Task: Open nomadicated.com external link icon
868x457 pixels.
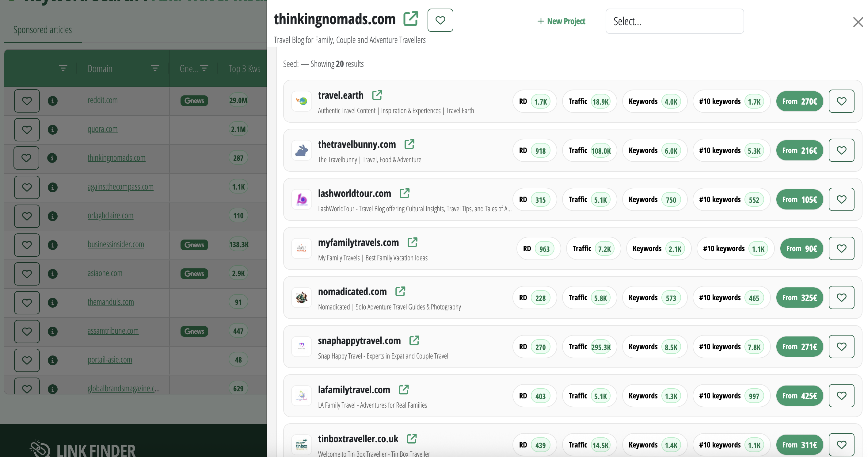Action: [x=400, y=291]
